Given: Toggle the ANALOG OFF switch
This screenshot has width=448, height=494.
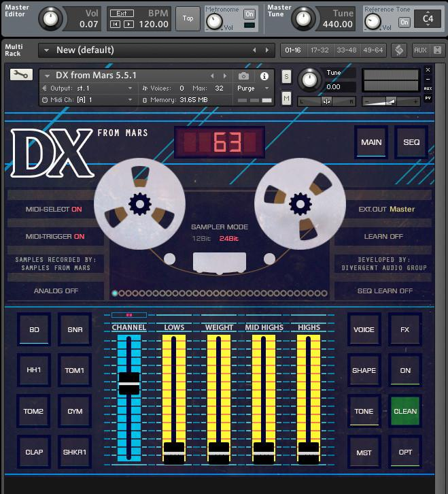Looking at the screenshot, I should [x=56, y=291].
